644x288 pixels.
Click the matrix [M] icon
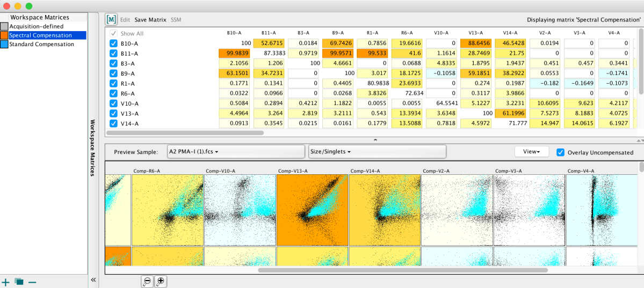pyautogui.click(x=111, y=19)
